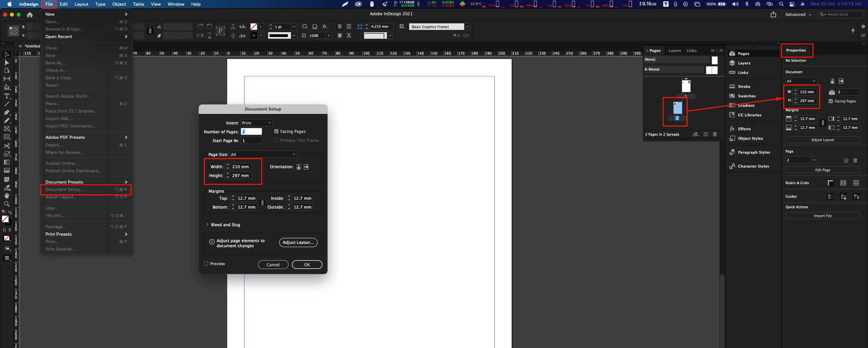Switch to Layers tab in Pages panel
Viewport: 868px width, 348px height.
tap(674, 51)
